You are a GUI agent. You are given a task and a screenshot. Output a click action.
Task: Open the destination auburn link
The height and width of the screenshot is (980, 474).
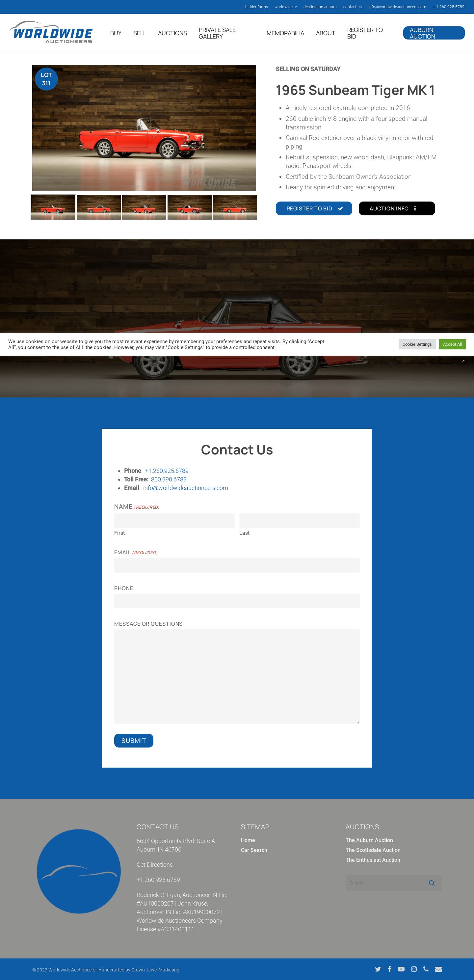(320, 7)
